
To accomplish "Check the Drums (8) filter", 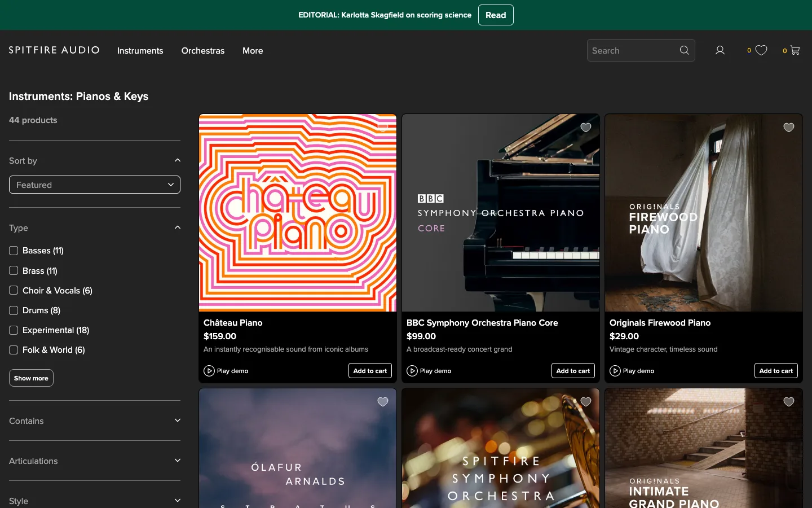I will 14,310.
